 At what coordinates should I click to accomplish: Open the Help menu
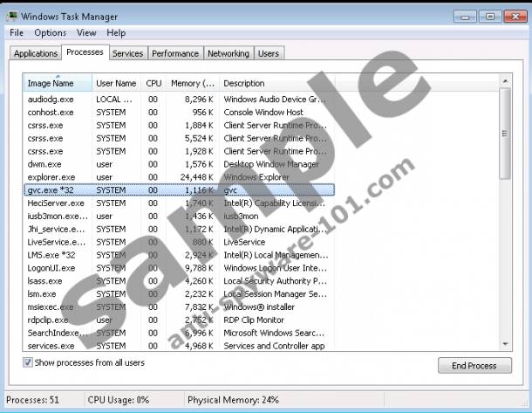pyautogui.click(x=117, y=33)
